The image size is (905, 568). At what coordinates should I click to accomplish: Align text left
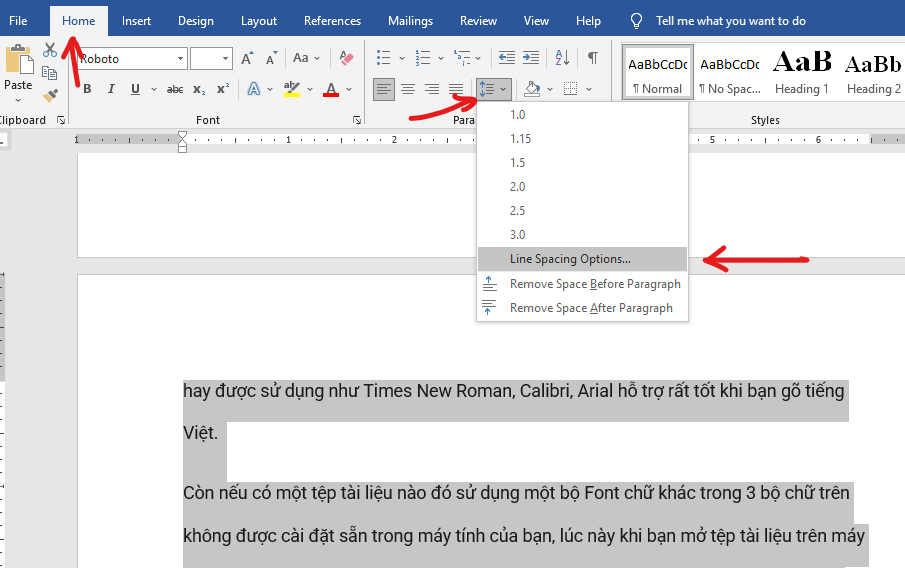[383, 89]
